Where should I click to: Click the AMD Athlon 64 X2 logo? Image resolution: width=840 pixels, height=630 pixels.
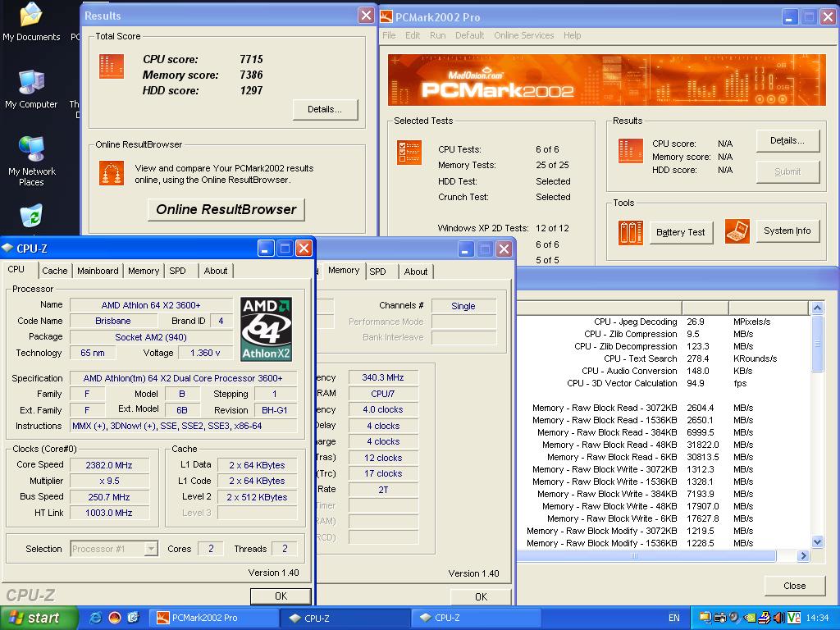267,329
